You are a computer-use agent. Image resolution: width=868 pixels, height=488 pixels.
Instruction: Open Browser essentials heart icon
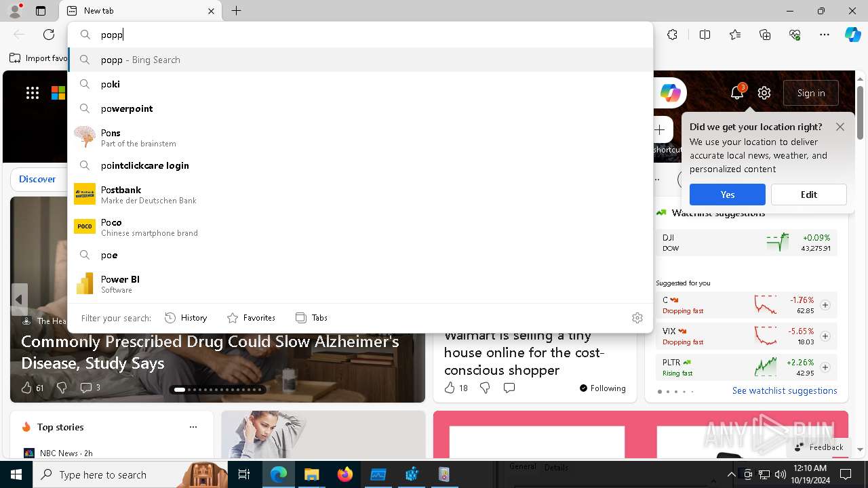[795, 35]
